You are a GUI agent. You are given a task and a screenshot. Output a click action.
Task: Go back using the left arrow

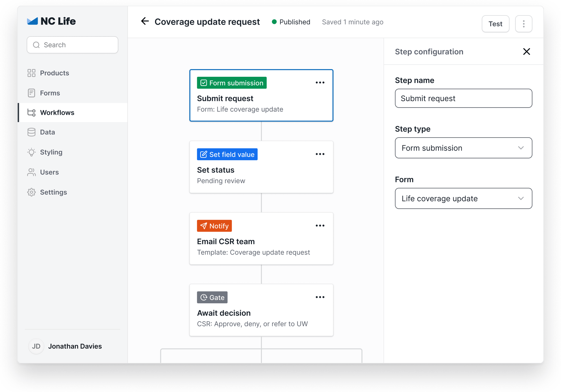pos(145,21)
